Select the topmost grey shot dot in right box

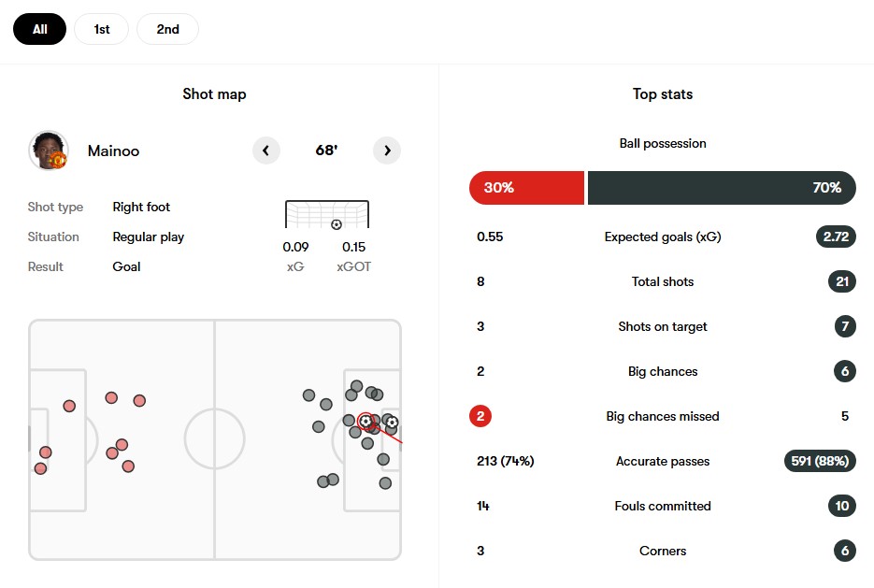[x=357, y=386]
